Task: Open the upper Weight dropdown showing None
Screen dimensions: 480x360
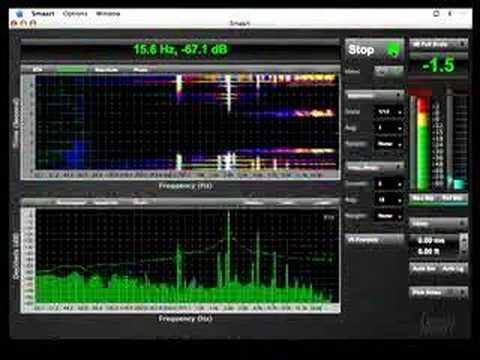Action: click(389, 144)
